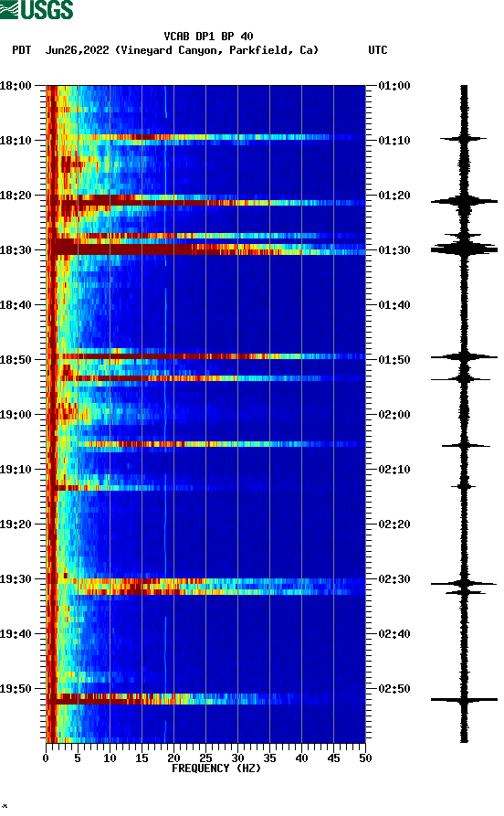Click the 45 Hz frequency tick label

click(x=333, y=758)
